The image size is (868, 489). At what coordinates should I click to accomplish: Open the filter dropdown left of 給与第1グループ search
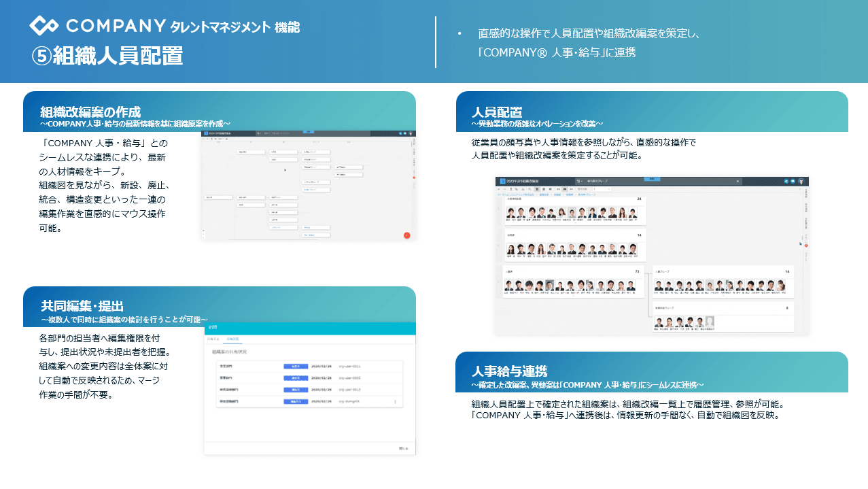click(580, 182)
